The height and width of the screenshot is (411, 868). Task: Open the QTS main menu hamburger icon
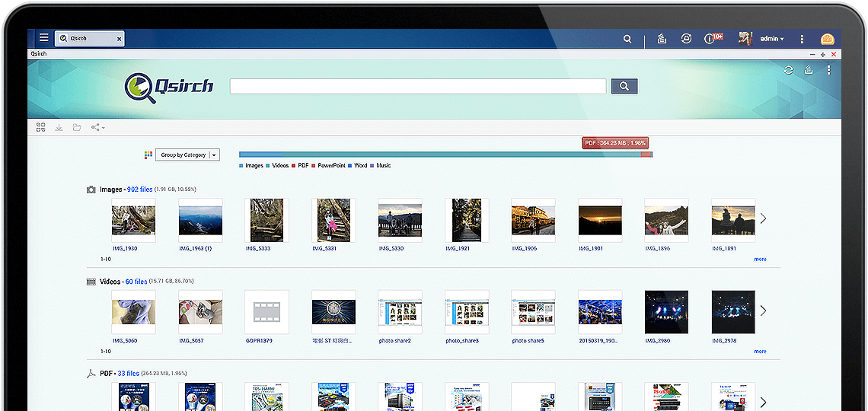tap(44, 38)
